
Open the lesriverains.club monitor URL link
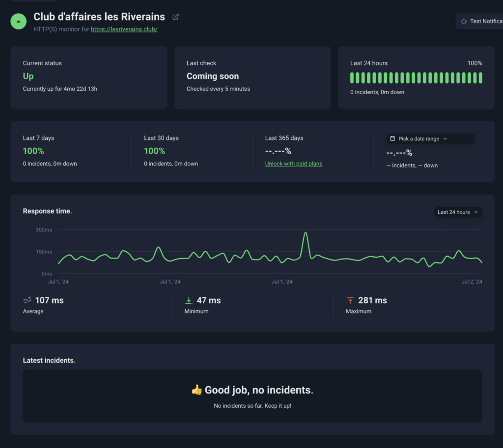tap(124, 29)
